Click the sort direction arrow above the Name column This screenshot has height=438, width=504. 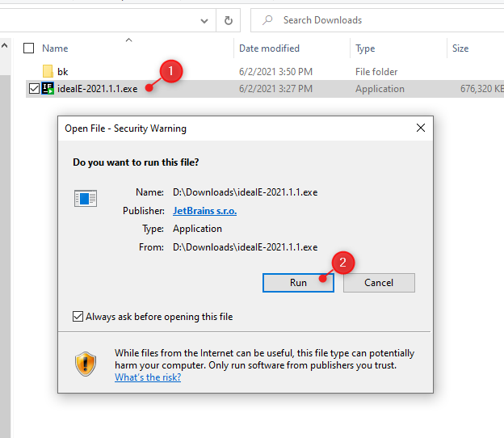pos(129,40)
